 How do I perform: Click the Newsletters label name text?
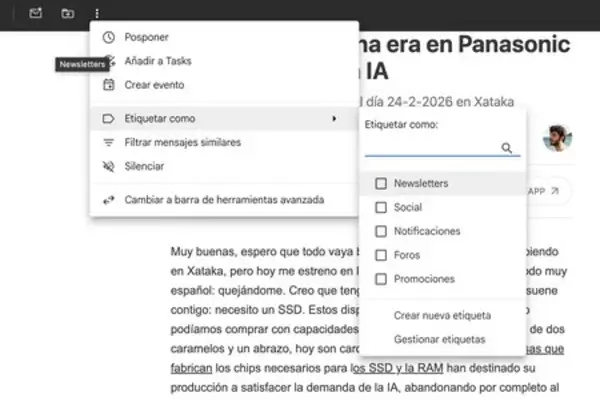(x=421, y=183)
